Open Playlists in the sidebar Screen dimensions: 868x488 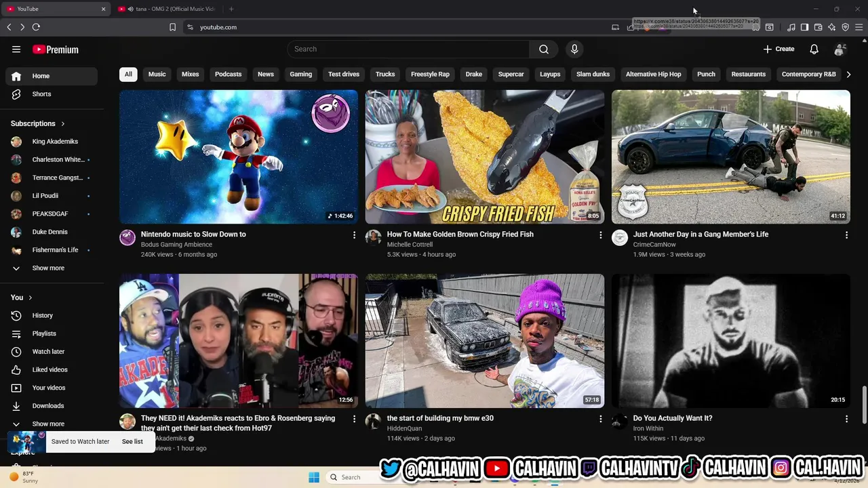(52, 333)
